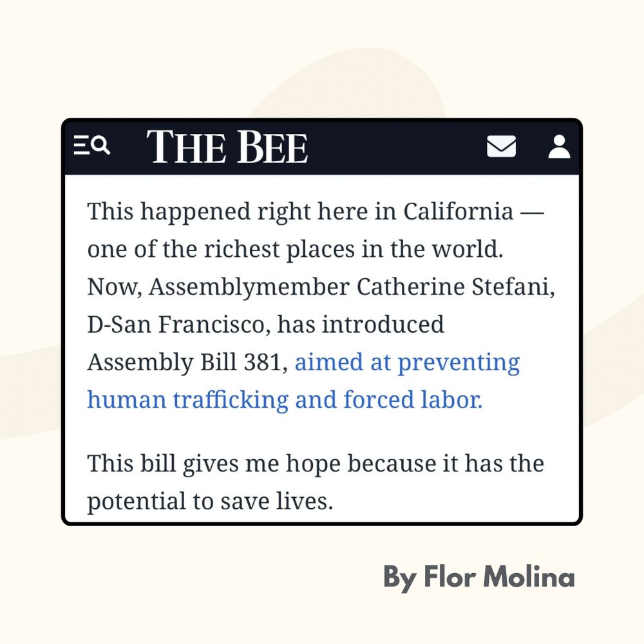
Task: Click The Bee masthead logo
Action: coord(227,146)
